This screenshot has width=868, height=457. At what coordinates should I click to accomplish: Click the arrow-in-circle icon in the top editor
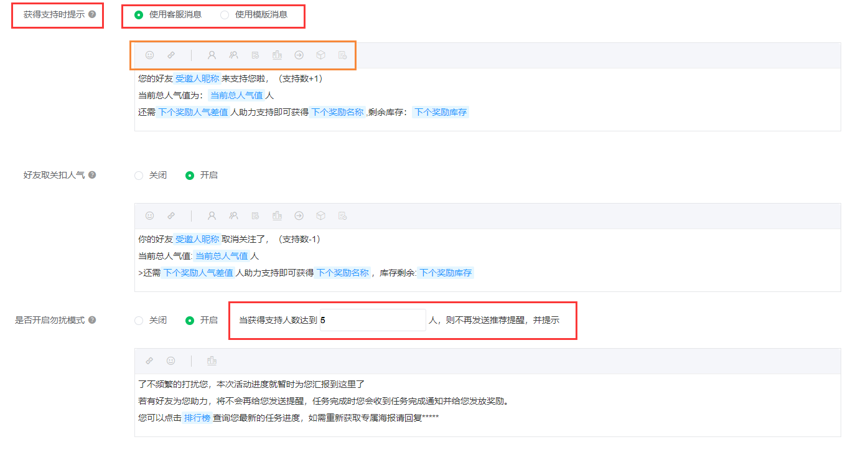pos(299,55)
